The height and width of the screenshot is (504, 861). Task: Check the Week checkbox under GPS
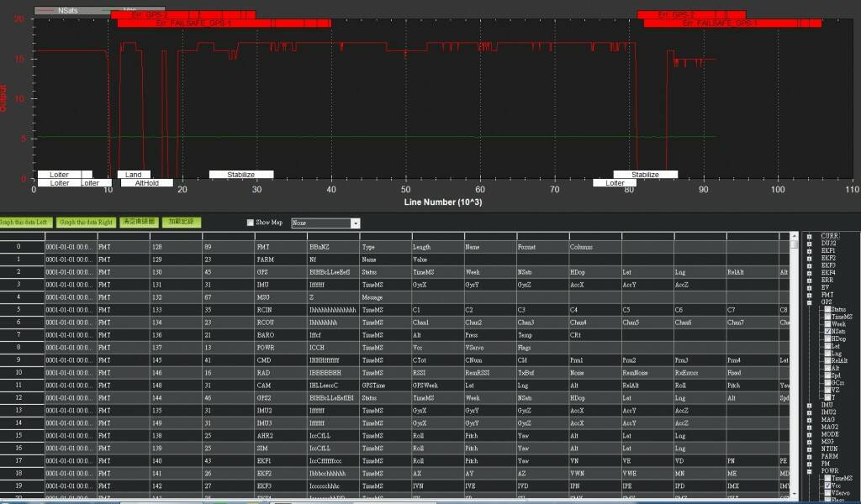point(827,324)
